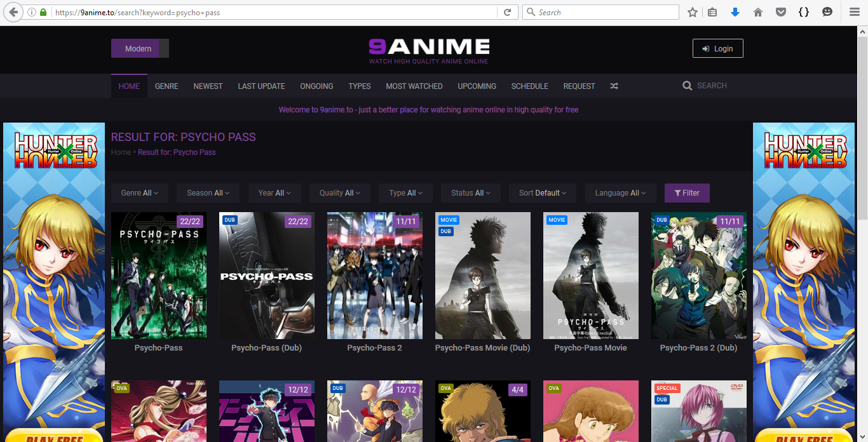Open the Quality dropdown filter
This screenshot has height=442, width=868.
click(339, 193)
